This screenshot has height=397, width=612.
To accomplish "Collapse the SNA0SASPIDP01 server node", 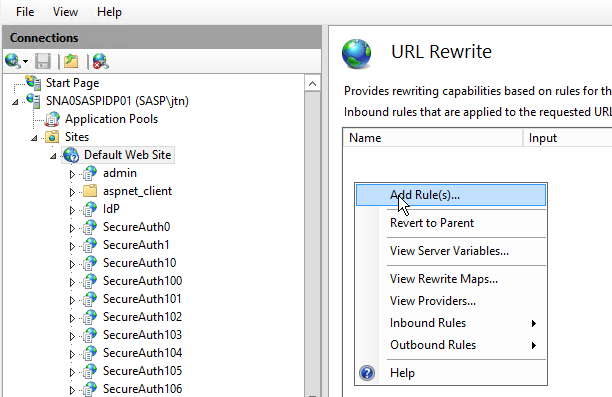I will 15,102.
